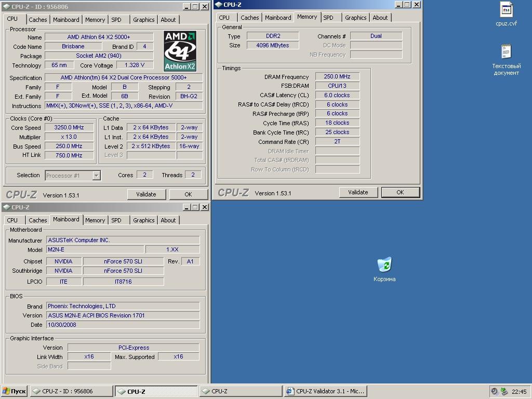Switch to Graphics tab in Memory window
The width and height of the screenshot is (532, 399).
[x=355, y=18]
